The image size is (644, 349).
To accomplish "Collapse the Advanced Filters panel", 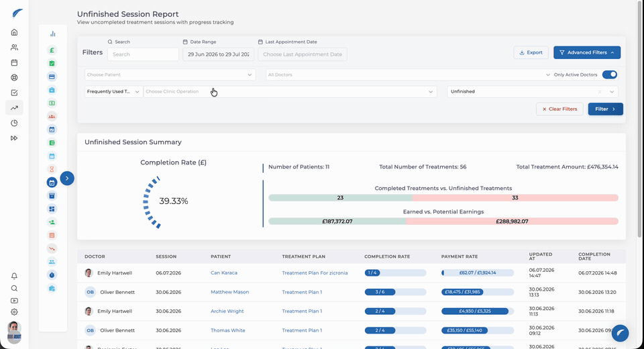I will click(x=587, y=52).
